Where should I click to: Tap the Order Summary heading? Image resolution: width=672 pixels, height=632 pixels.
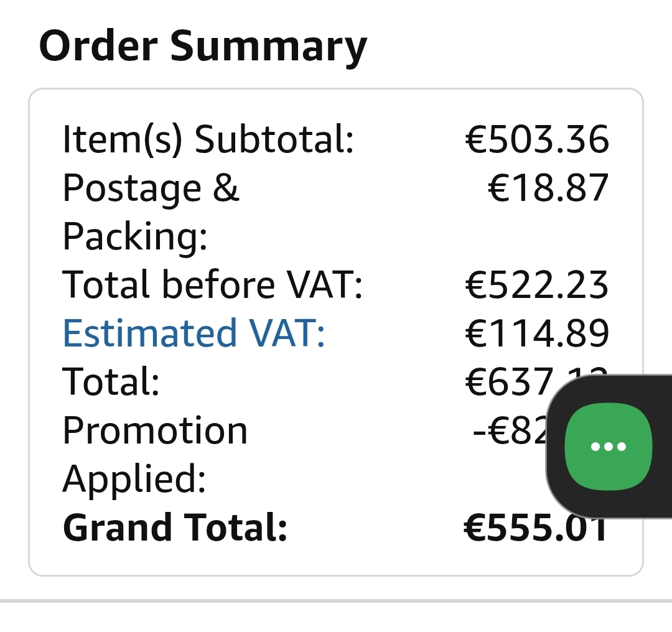tap(203, 47)
